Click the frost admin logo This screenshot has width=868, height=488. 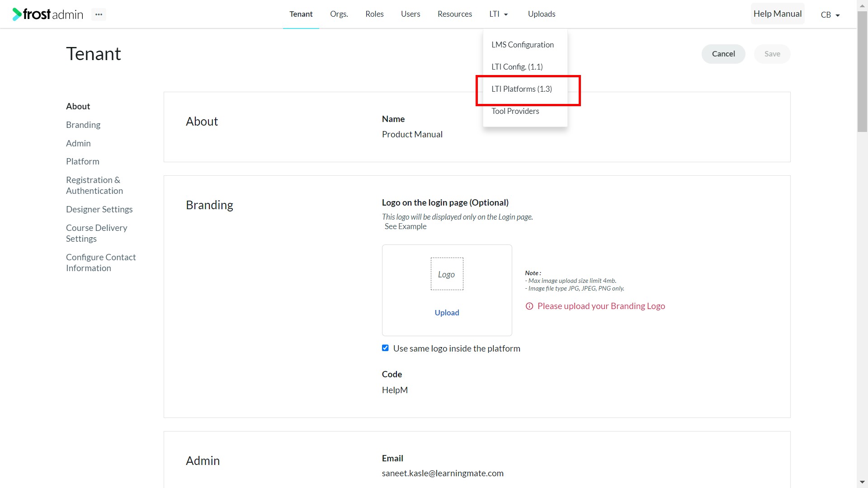point(48,14)
